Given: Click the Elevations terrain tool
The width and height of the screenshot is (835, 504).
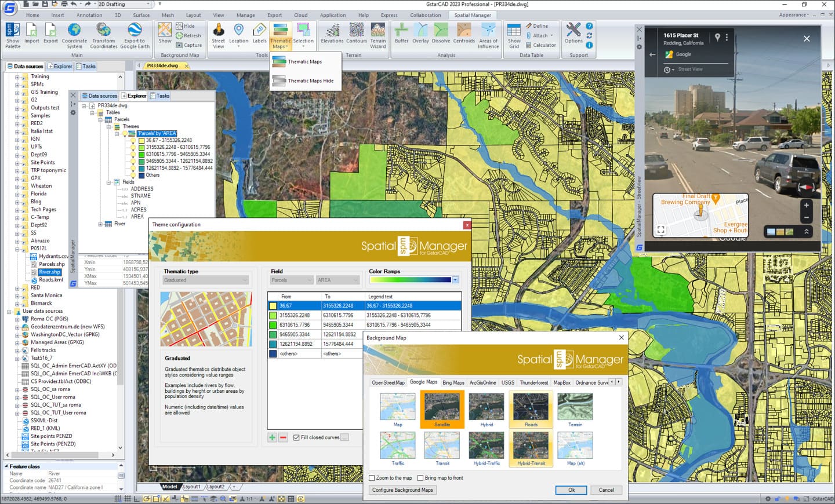Looking at the screenshot, I should pyautogui.click(x=332, y=34).
